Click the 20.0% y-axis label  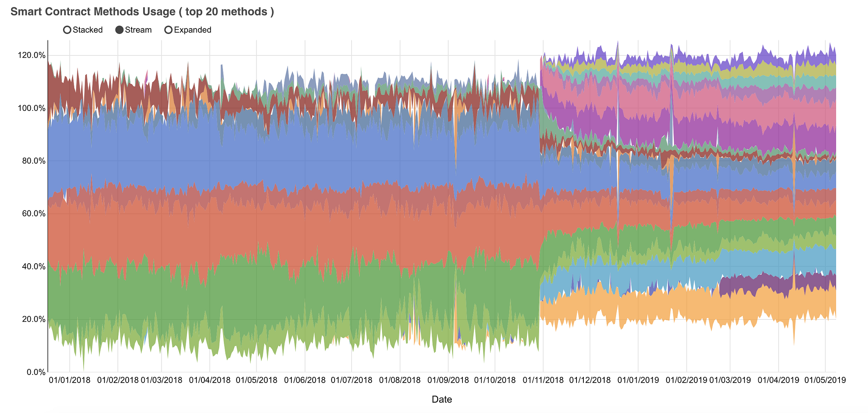point(34,319)
